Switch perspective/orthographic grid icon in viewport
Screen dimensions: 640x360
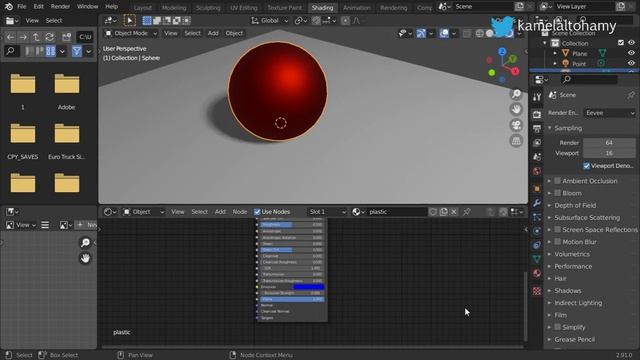click(x=516, y=141)
